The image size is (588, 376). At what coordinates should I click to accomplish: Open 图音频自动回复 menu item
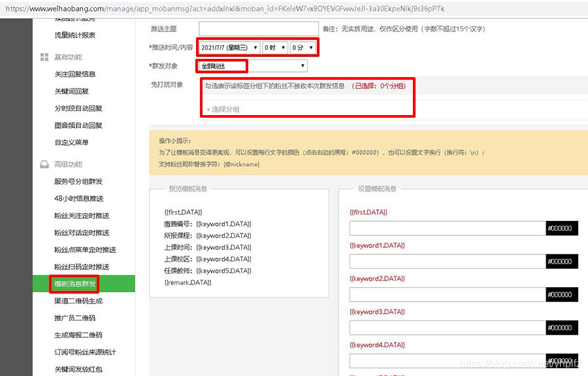(78, 126)
